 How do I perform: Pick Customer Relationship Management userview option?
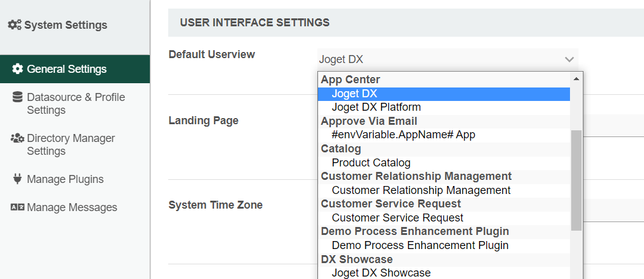(x=421, y=190)
